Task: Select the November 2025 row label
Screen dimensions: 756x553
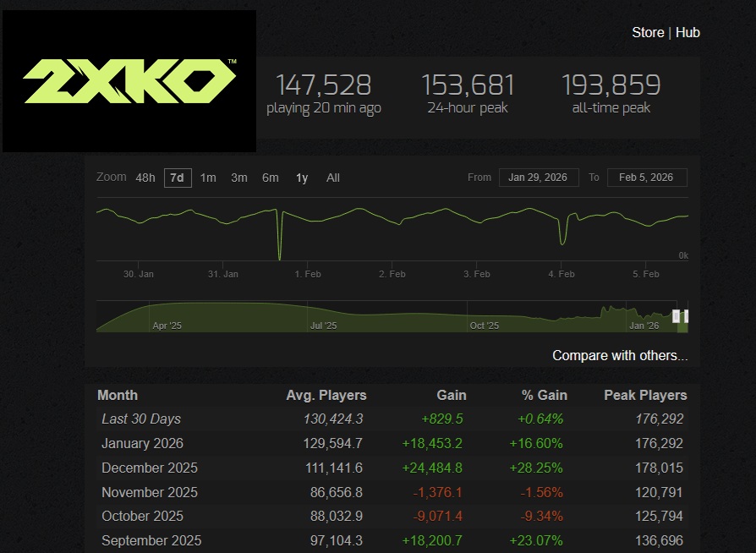Action: pos(150,492)
